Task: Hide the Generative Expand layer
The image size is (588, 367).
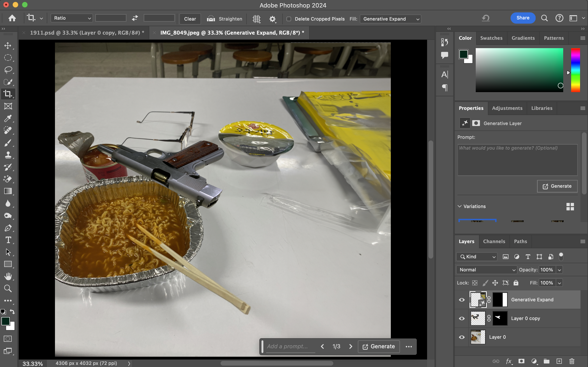Action: [462, 300]
